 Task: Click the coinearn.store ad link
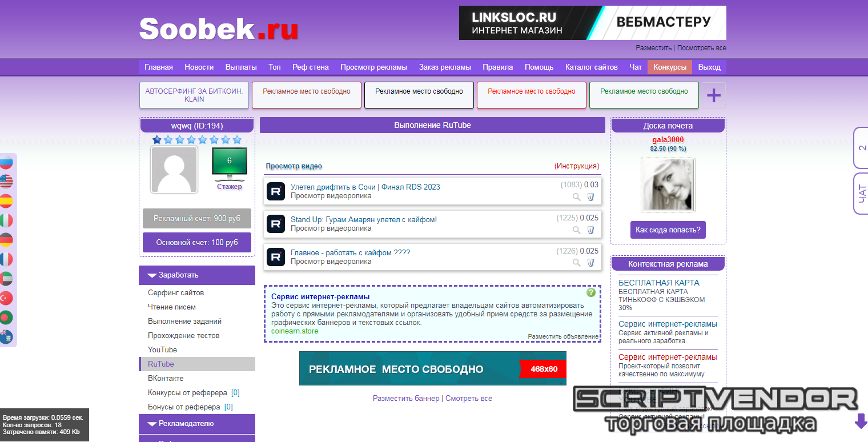(x=295, y=331)
